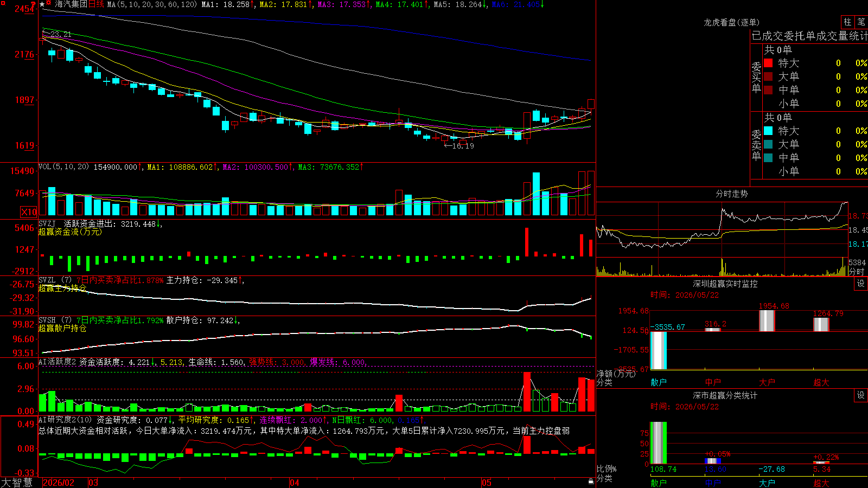This screenshot has height=488, width=868.
Task: Click the AI活跃度2 indicator label
Action: pos(57,362)
